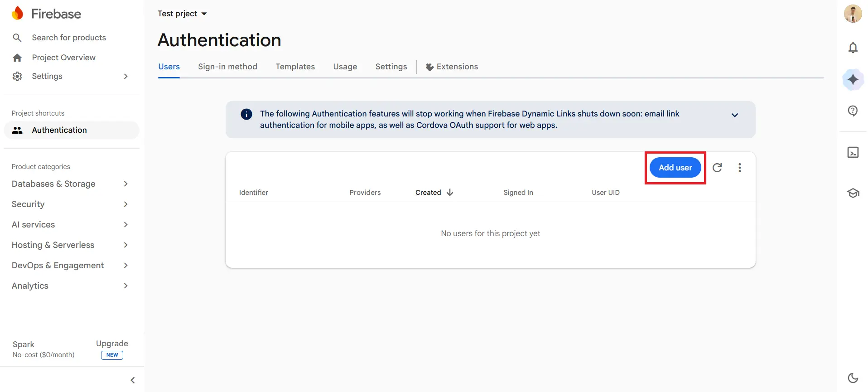The width and height of the screenshot is (868, 392).
Task: Click the Firebase wordmark
Action: tap(56, 14)
